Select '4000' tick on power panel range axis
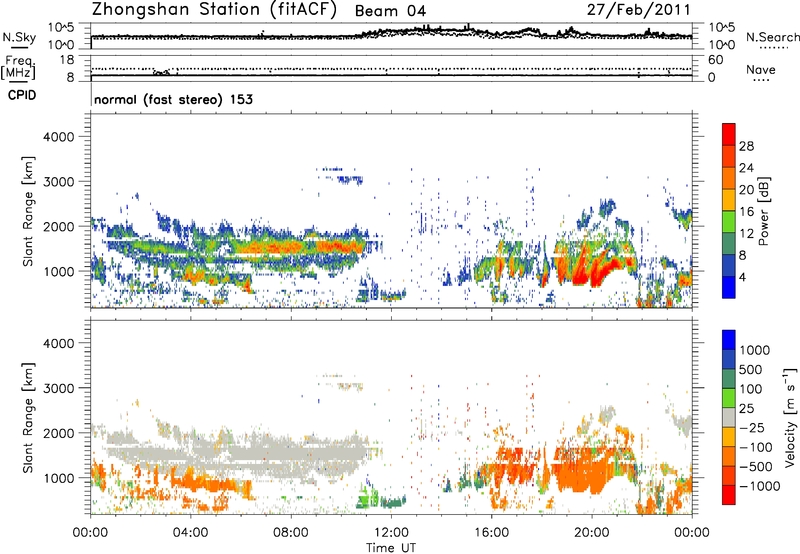 click(x=58, y=137)
